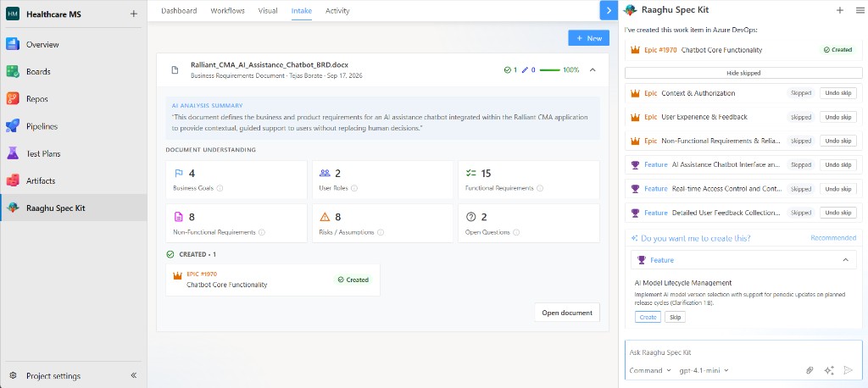Click Create for AI Model Lifecycle Management
Viewport: 868px width, 388px height.
648,317
